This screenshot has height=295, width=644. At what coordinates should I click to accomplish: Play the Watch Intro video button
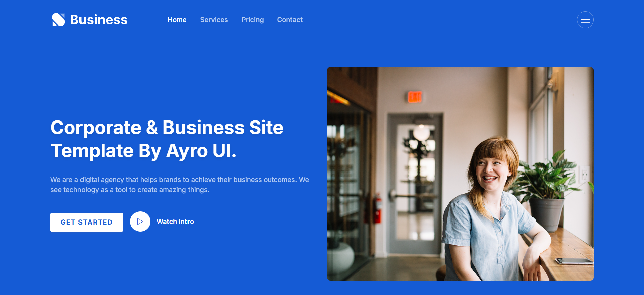(140, 222)
